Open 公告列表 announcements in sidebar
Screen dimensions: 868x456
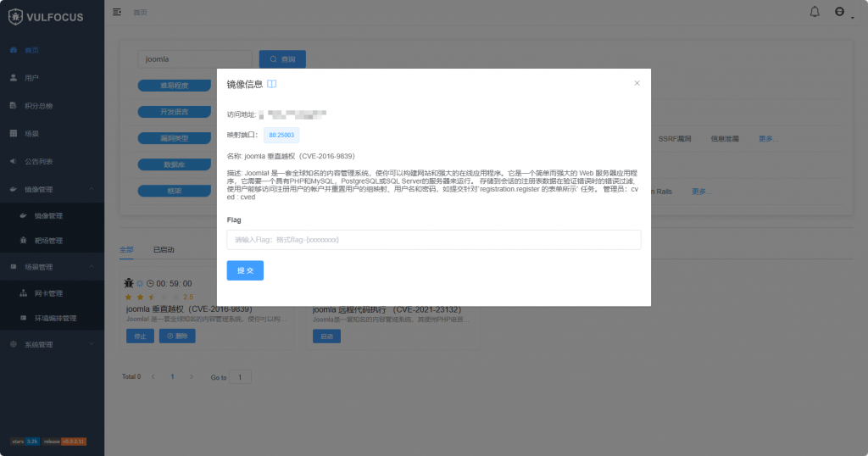pos(39,161)
